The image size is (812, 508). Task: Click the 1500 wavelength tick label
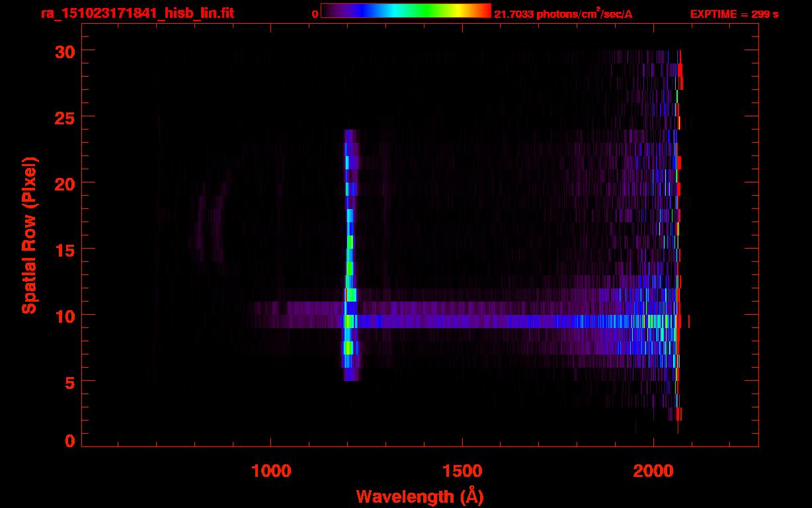[462, 471]
